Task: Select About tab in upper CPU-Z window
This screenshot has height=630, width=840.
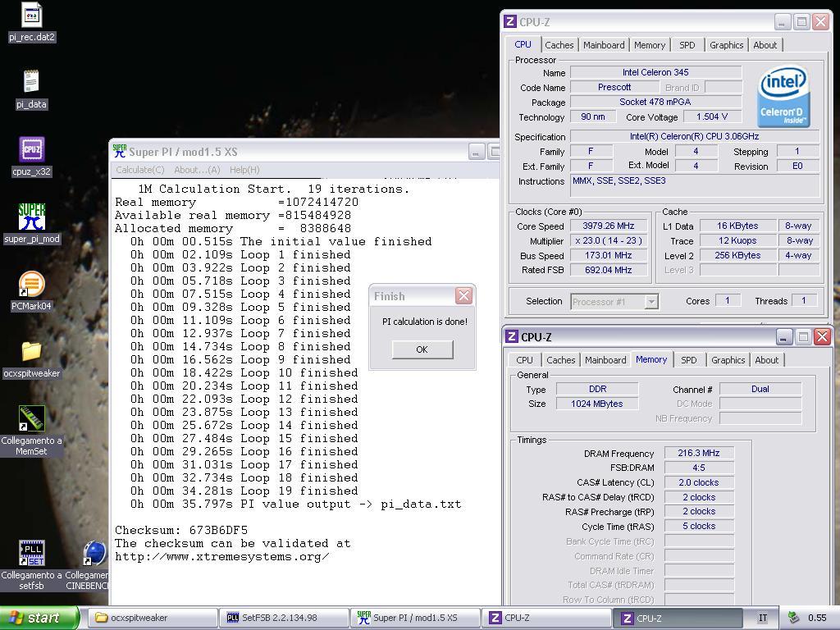Action: pos(765,45)
